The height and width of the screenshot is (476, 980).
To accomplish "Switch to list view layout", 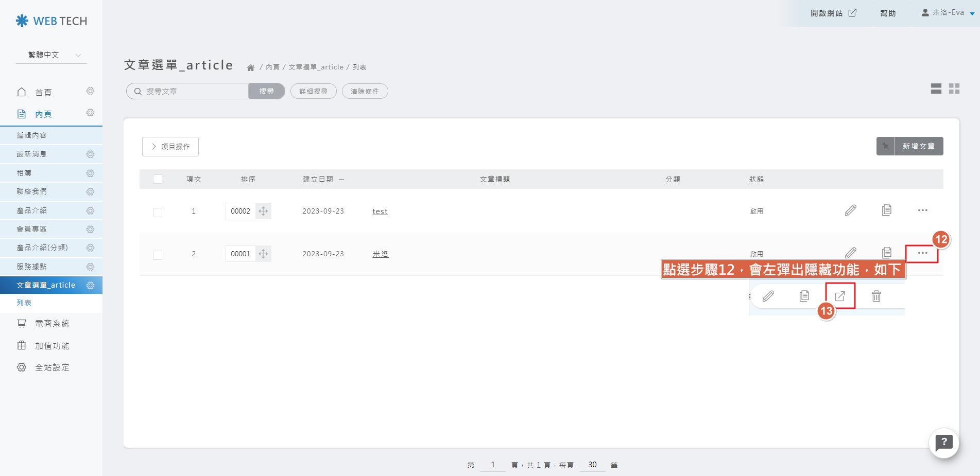I will coord(936,89).
